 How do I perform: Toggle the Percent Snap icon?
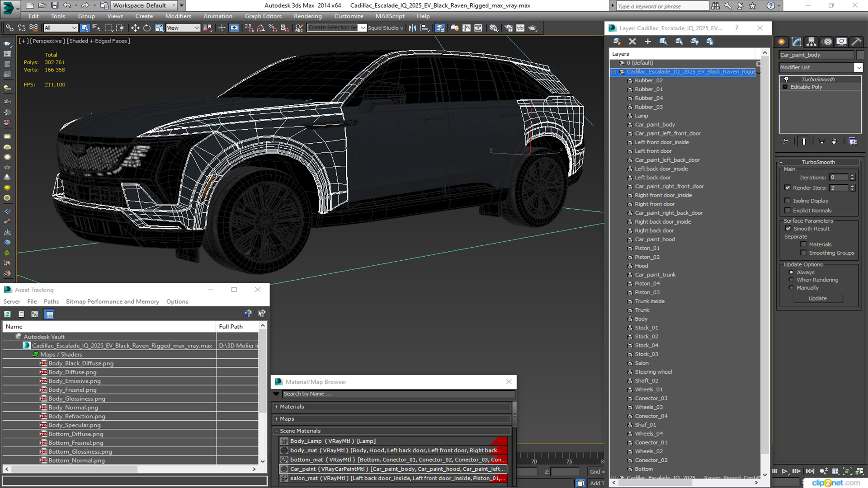tap(273, 28)
